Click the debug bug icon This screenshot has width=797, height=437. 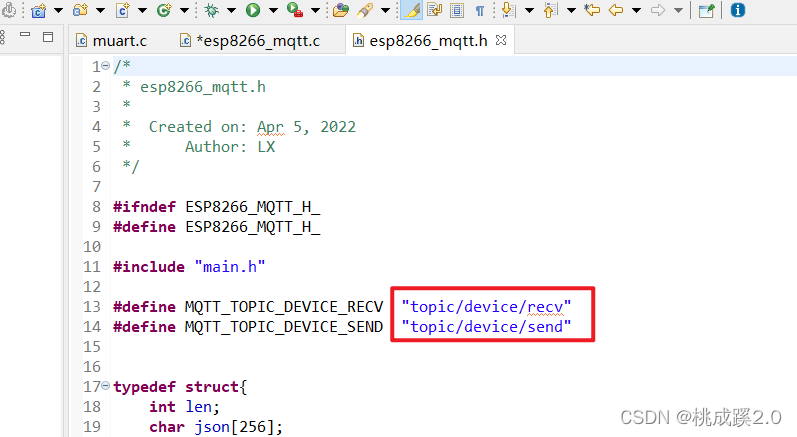(211, 10)
